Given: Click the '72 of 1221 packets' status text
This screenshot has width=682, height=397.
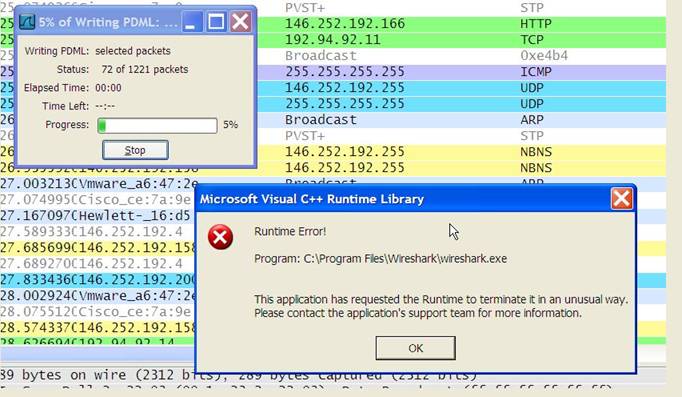Looking at the screenshot, I should (x=145, y=70).
